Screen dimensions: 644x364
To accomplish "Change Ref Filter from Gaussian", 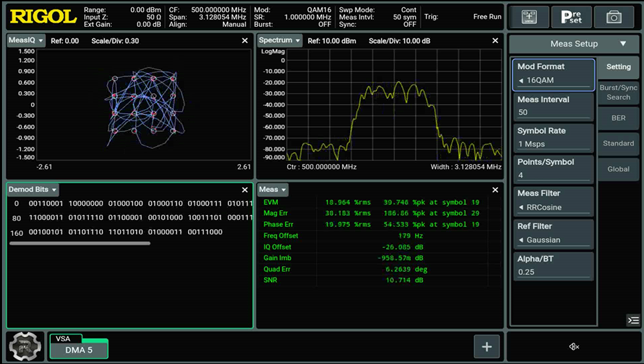I will 553,234.
